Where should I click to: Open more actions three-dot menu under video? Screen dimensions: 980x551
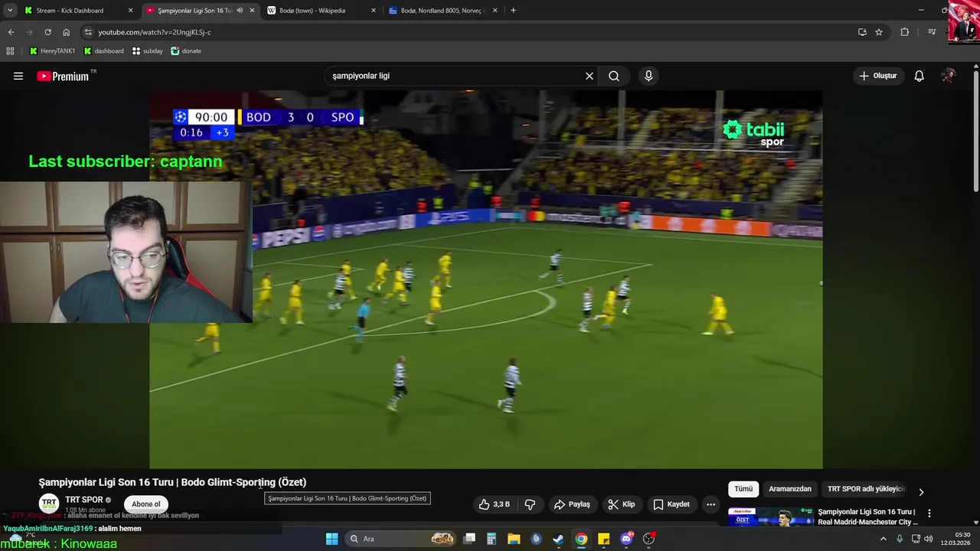(710, 504)
